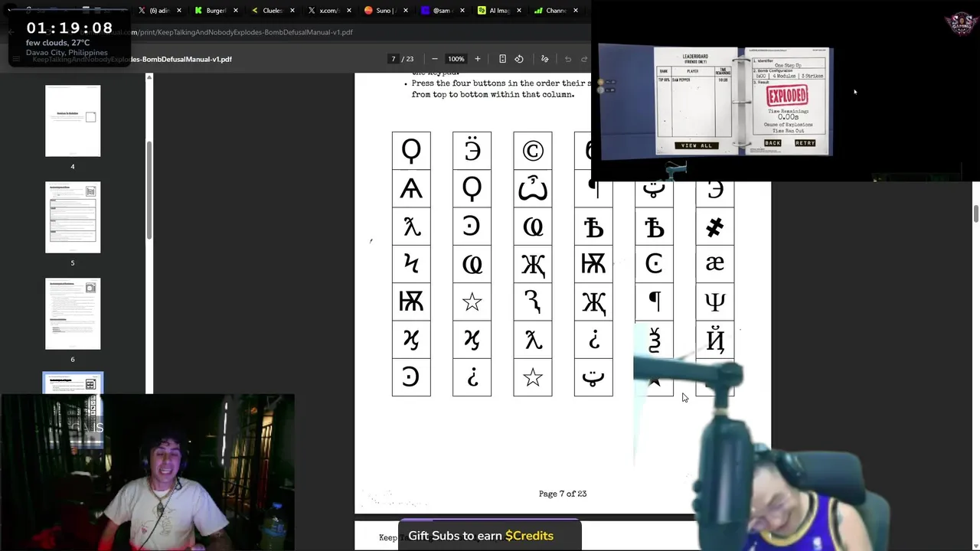Close the '(6) adin' X tab
This screenshot has width=980, height=551.
(x=179, y=11)
